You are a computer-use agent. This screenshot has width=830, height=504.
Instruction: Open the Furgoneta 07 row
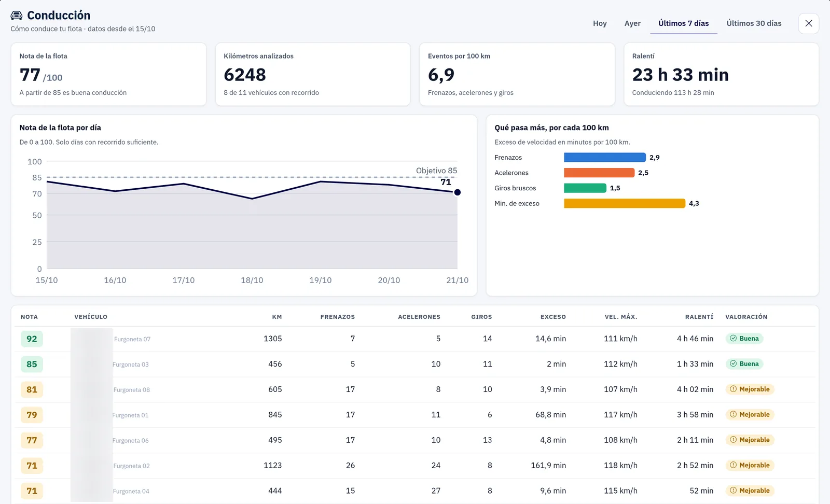(415, 339)
